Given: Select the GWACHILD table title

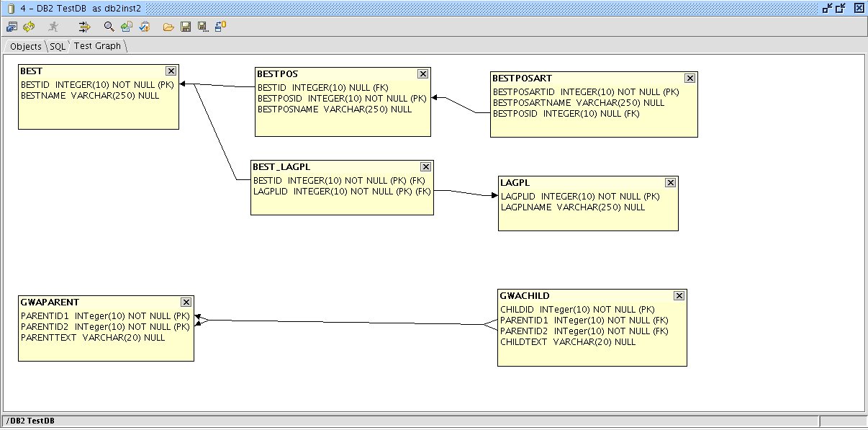Looking at the screenshot, I should tap(525, 295).
